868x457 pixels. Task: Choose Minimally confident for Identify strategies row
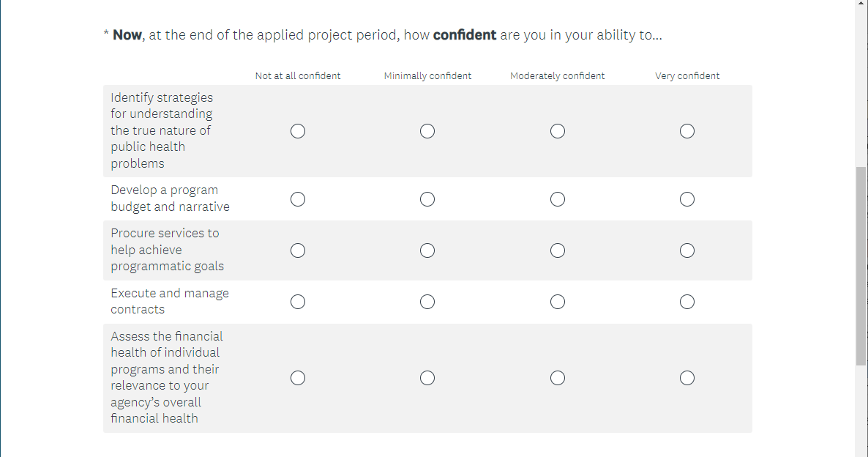[x=427, y=131]
